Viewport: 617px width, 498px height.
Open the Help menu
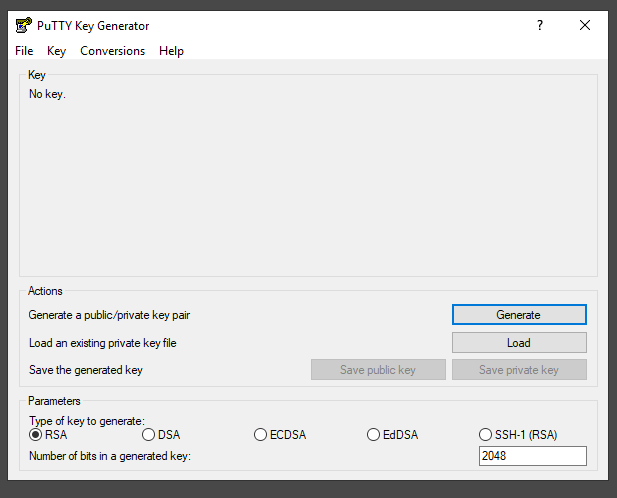pos(171,51)
